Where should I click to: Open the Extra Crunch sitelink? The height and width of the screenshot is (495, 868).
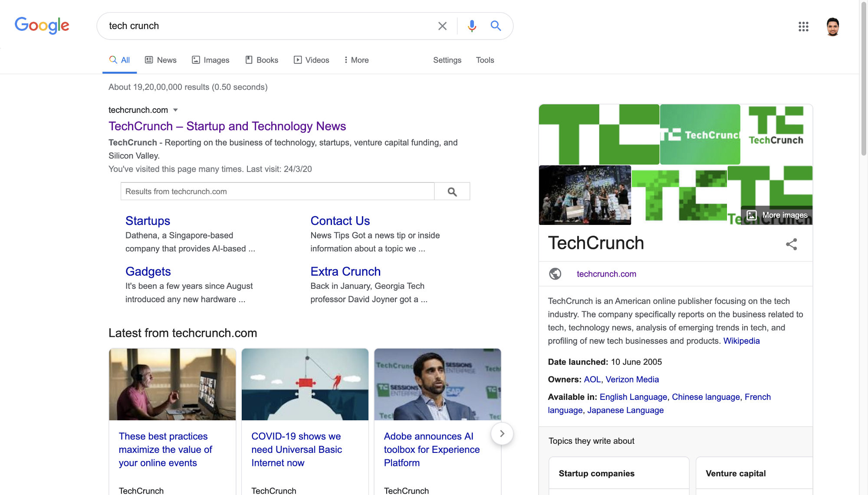(345, 271)
